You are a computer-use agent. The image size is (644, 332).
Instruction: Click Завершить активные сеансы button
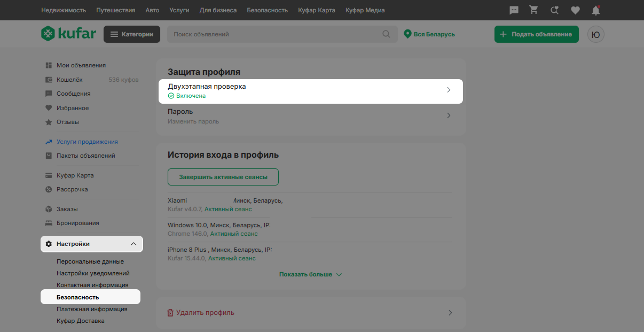[x=223, y=177]
